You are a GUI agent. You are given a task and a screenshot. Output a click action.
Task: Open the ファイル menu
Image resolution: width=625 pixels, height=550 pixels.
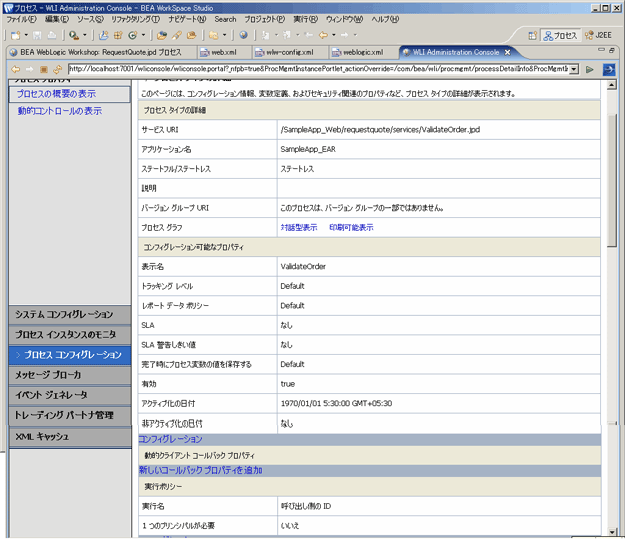21,19
